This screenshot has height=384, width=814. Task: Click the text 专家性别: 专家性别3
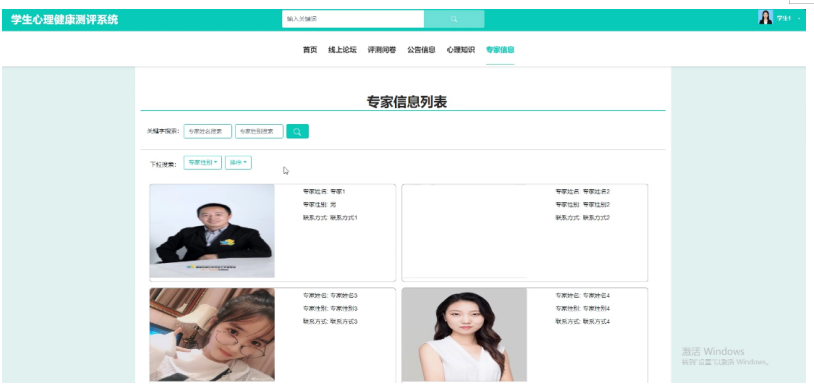330,308
